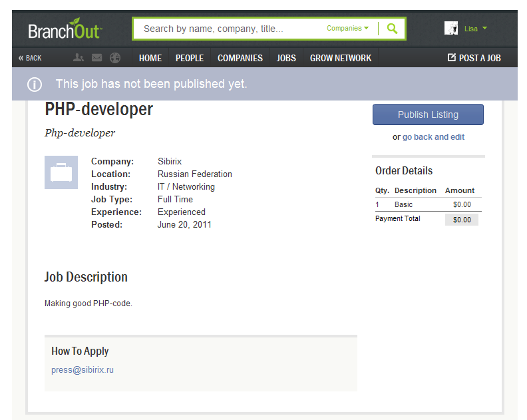The image size is (527, 420).
Task: Click the Order Details heading
Action: [404, 171]
